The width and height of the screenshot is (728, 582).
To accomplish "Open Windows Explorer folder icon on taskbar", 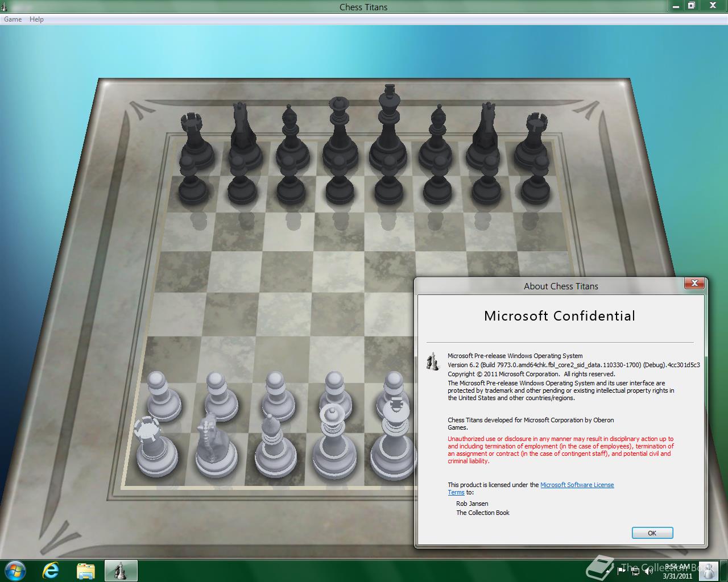I will (85, 571).
